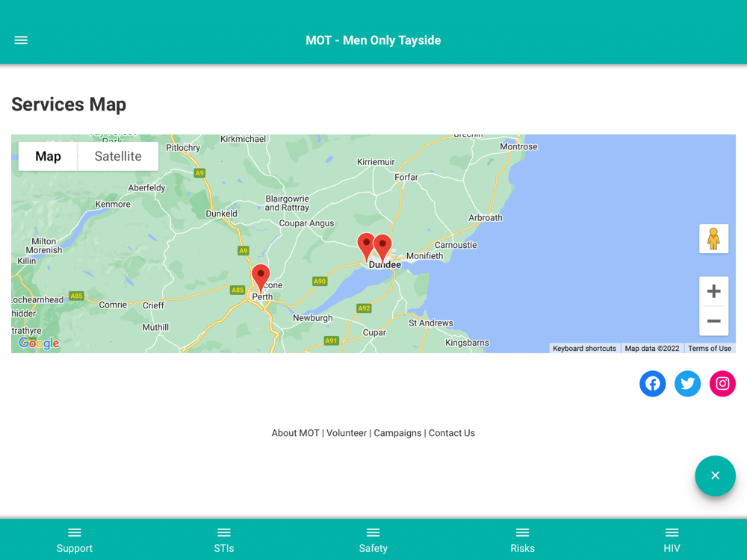Expand the HIV menu
The height and width of the screenshot is (560, 747).
pyautogui.click(x=672, y=540)
